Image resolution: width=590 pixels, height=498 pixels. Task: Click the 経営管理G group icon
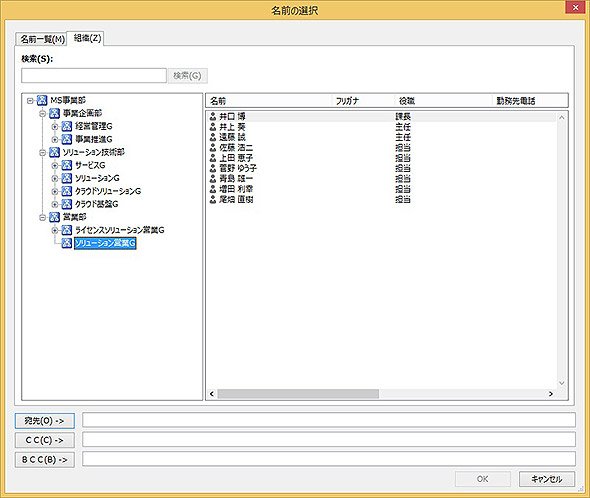point(67,126)
